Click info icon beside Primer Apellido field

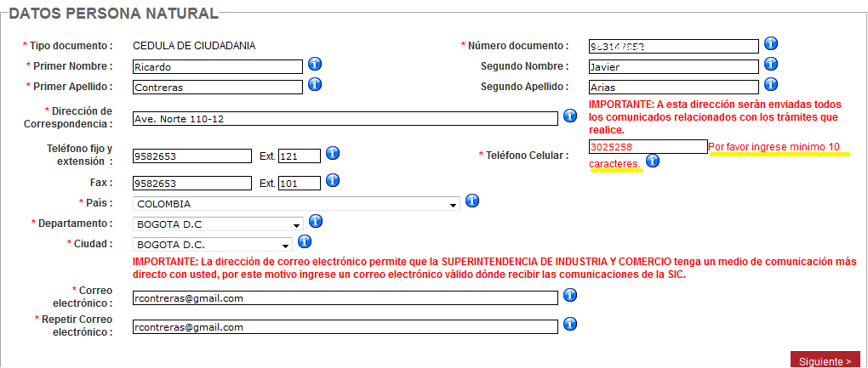point(314,85)
